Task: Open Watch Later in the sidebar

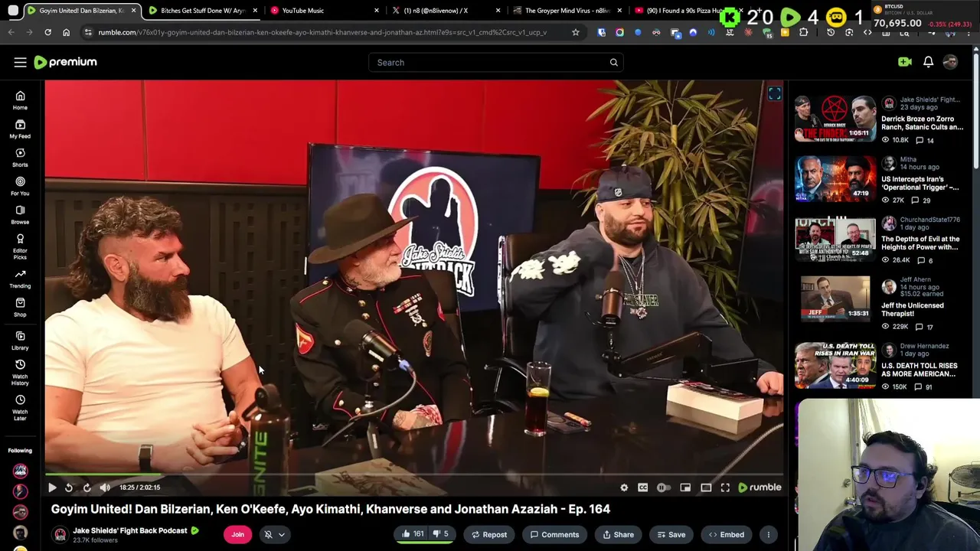Action: pos(20,406)
